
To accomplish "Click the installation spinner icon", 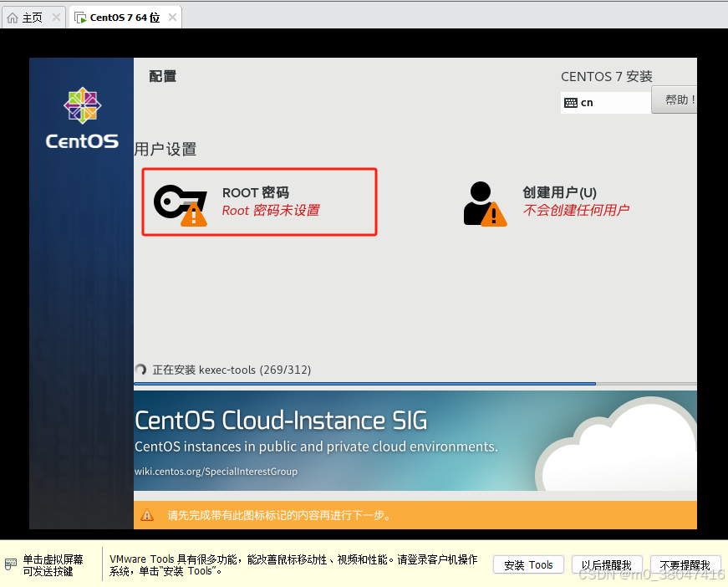I will point(140,370).
